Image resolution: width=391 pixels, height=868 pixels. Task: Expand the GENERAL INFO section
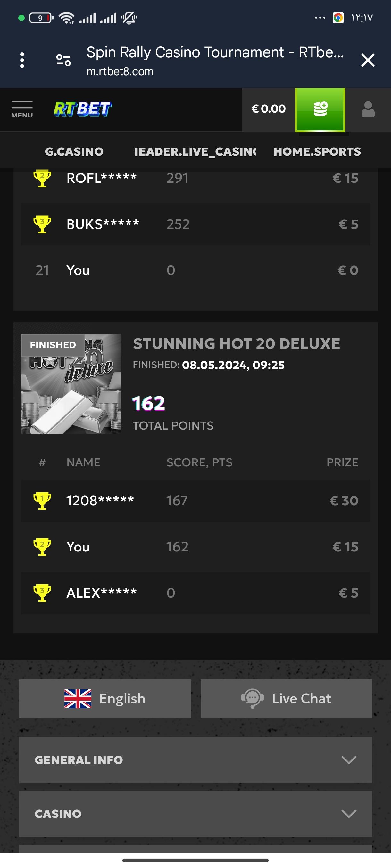tap(195, 760)
